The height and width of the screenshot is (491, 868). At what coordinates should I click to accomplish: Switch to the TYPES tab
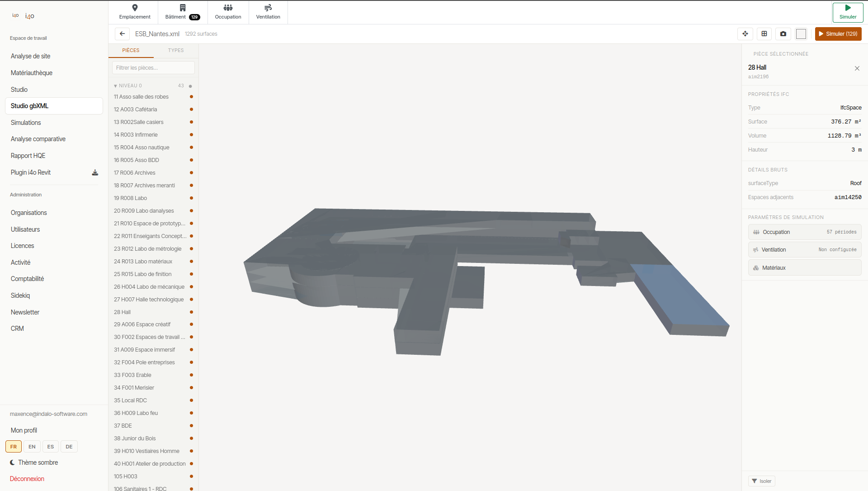pos(176,50)
